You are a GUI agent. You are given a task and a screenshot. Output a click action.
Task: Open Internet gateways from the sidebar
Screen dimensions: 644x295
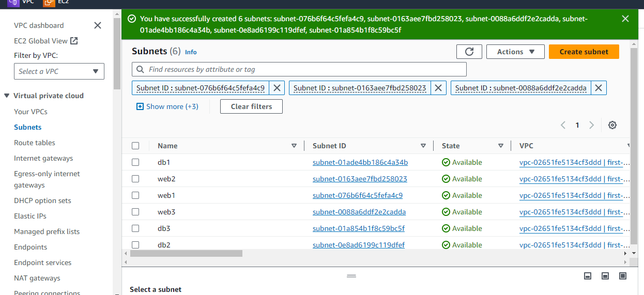click(43, 158)
